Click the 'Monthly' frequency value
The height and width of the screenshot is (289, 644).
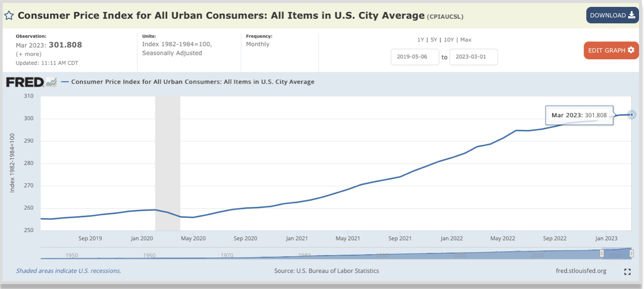click(258, 44)
